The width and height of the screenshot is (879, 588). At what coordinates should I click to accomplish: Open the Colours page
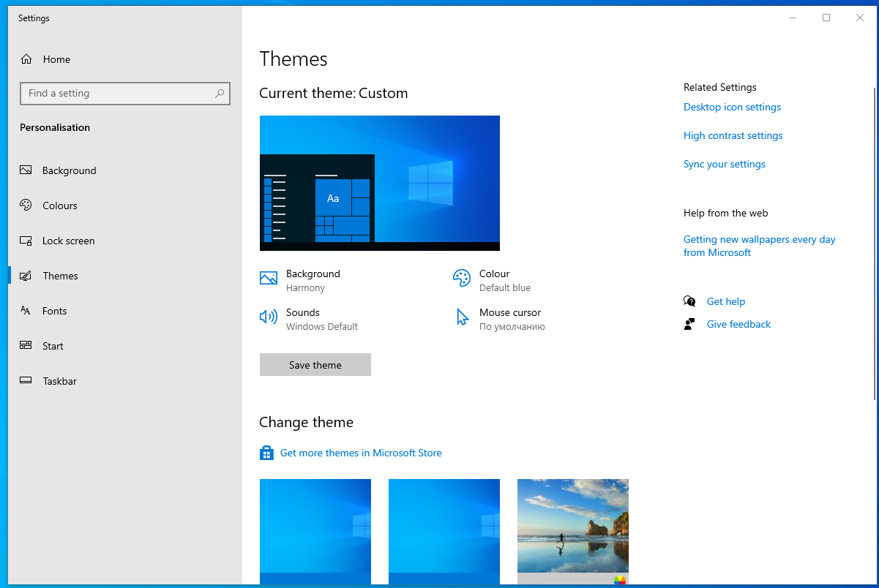coord(124,206)
